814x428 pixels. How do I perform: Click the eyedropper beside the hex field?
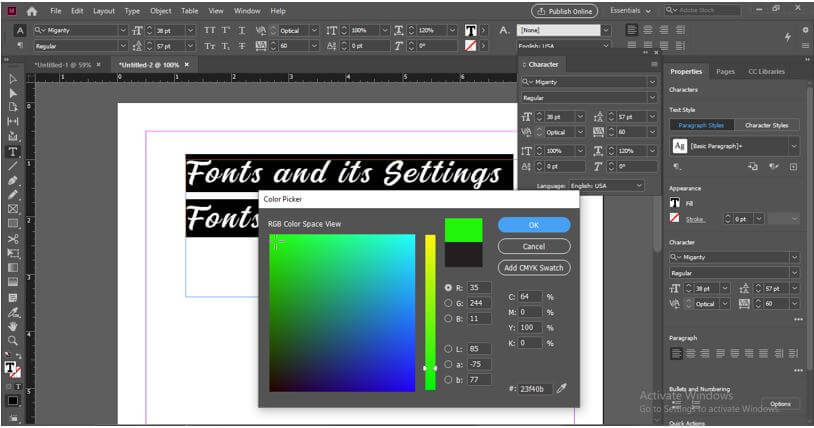coord(562,388)
